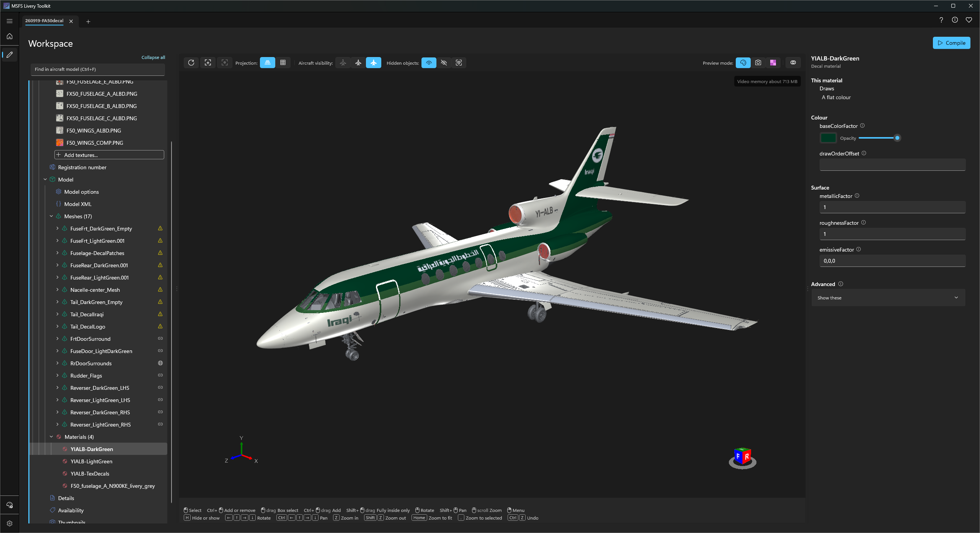Expand the Reverser_DarkGreen_LHS mesh
Image resolution: width=980 pixels, height=533 pixels.
[57, 387]
